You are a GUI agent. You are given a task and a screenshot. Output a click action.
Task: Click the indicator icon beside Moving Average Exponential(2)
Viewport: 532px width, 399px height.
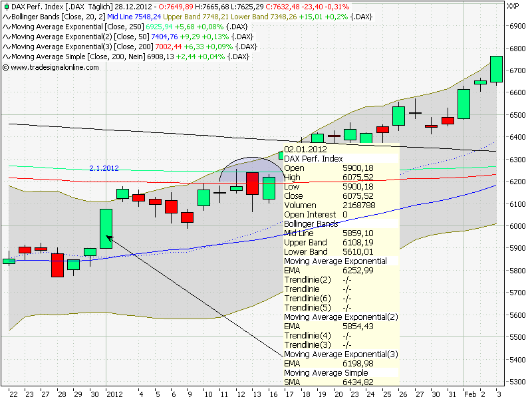tap(7, 37)
